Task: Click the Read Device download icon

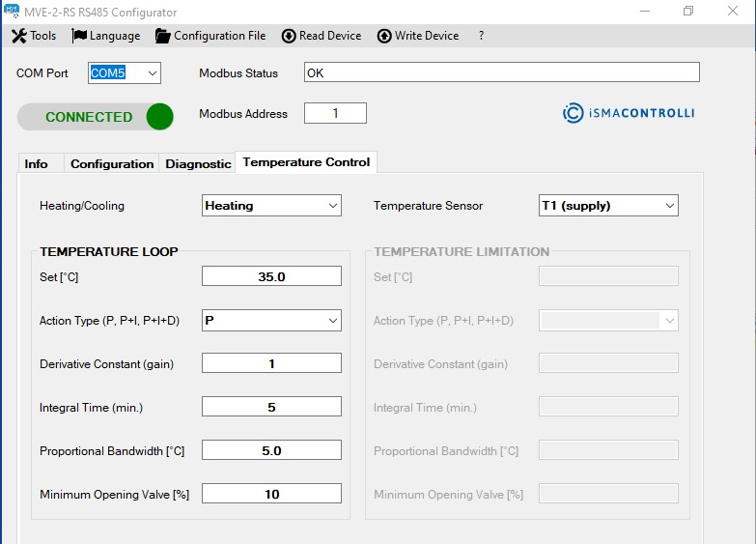Action: [x=289, y=36]
